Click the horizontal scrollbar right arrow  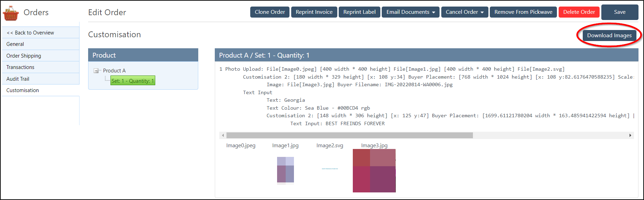(x=630, y=136)
